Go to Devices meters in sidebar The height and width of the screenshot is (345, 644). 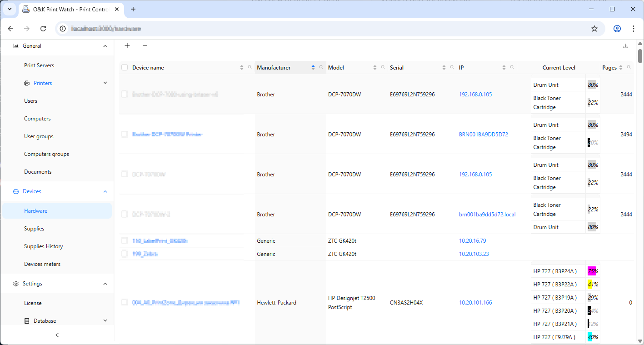(x=42, y=264)
